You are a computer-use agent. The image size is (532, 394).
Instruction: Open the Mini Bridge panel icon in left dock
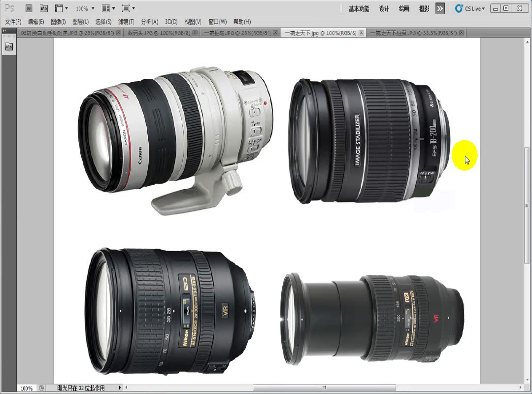(x=9, y=46)
